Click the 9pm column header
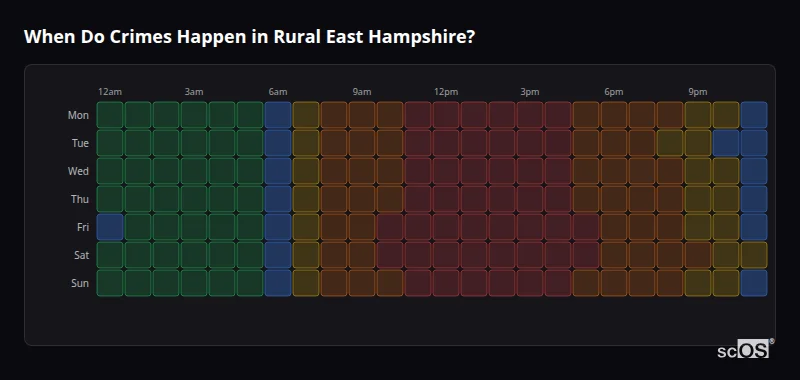 [x=697, y=92]
